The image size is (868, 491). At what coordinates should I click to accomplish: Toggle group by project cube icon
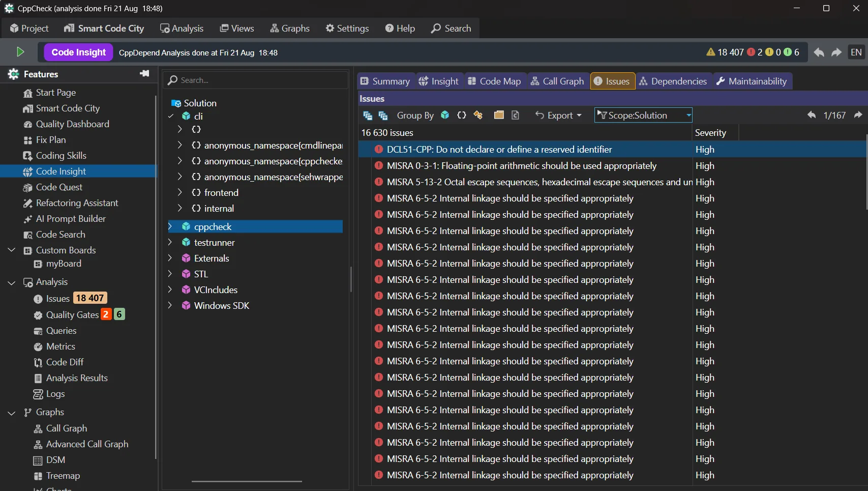[445, 115]
